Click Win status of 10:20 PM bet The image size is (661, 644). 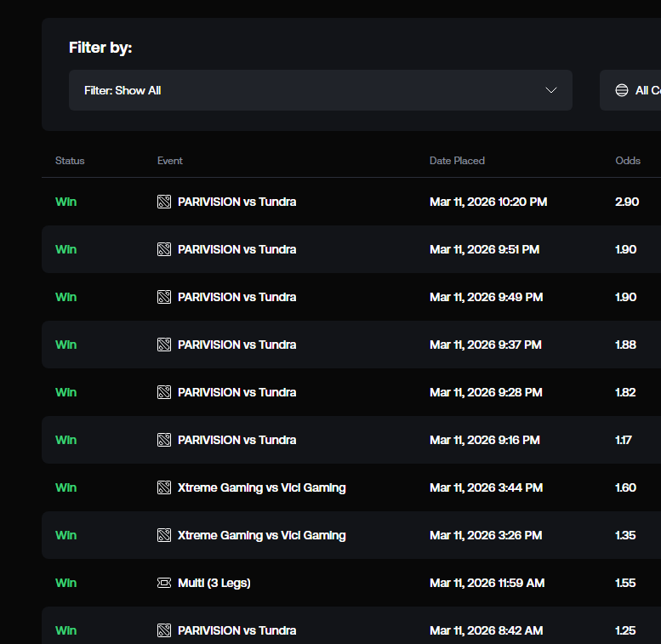pyautogui.click(x=66, y=202)
